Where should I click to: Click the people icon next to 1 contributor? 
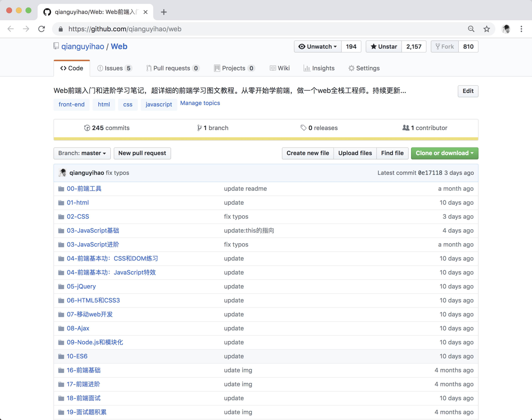pos(406,128)
